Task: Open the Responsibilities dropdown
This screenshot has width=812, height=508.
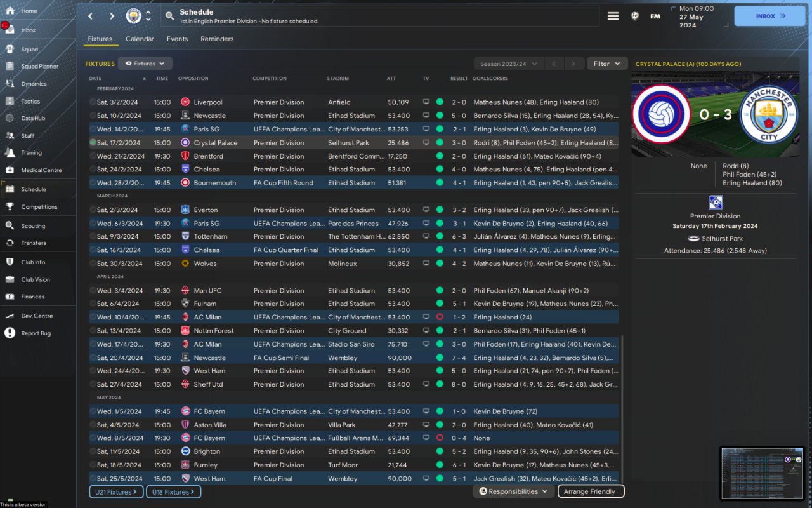Action: (x=513, y=491)
